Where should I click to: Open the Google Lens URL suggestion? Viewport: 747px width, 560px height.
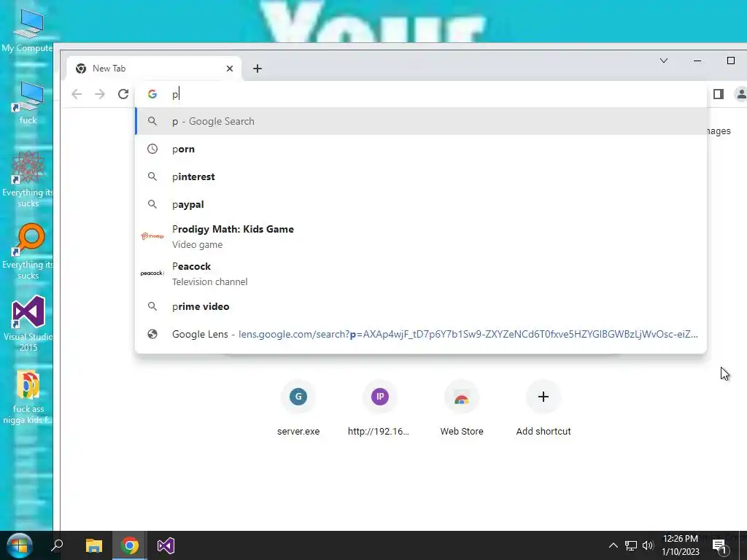click(x=421, y=334)
